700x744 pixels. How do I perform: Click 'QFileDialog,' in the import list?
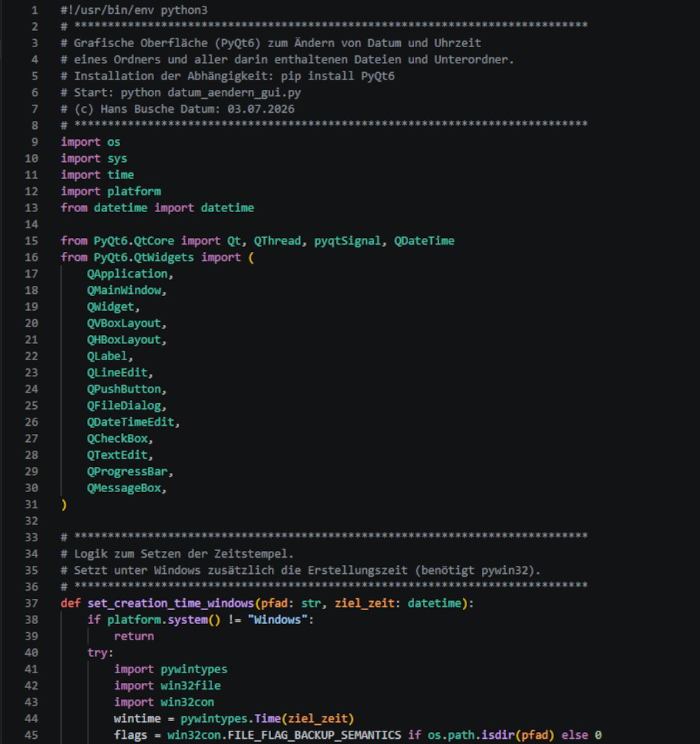[127, 406]
